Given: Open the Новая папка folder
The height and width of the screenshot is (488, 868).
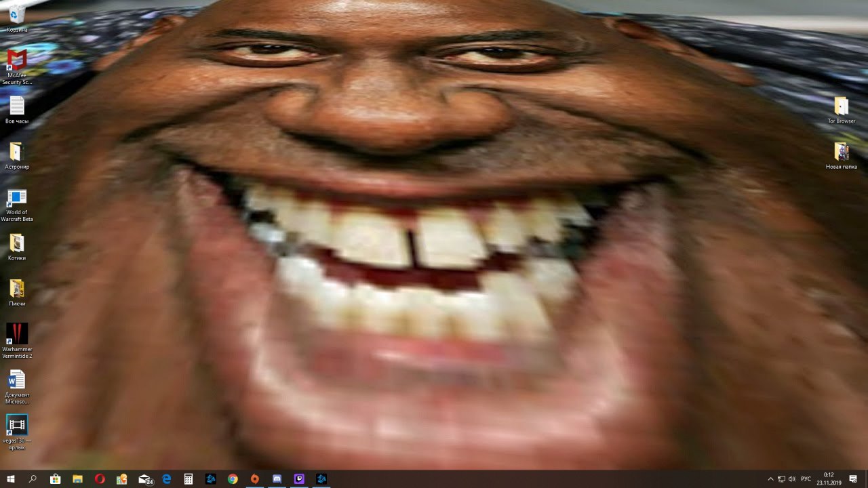Looking at the screenshot, I should (842, 156).
